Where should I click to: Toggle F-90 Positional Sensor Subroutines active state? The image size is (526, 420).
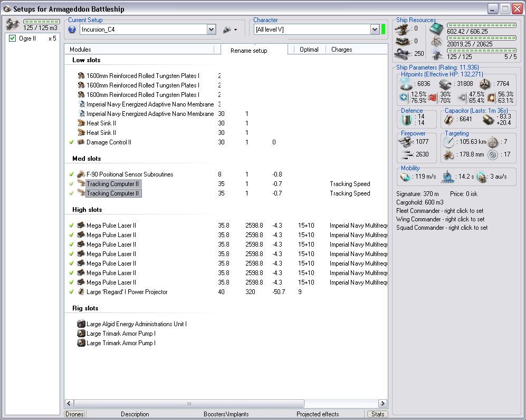point(71,174)
